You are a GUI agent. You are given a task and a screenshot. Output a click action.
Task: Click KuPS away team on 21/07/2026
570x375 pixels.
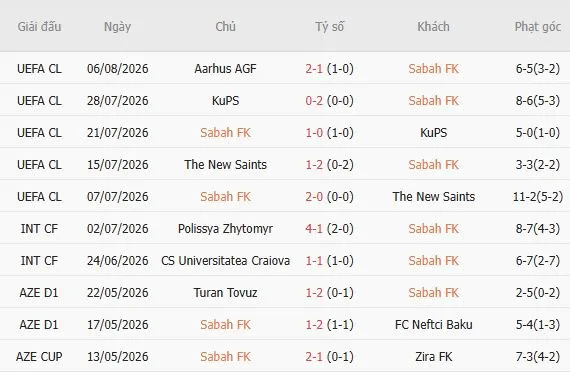(433, 133)
